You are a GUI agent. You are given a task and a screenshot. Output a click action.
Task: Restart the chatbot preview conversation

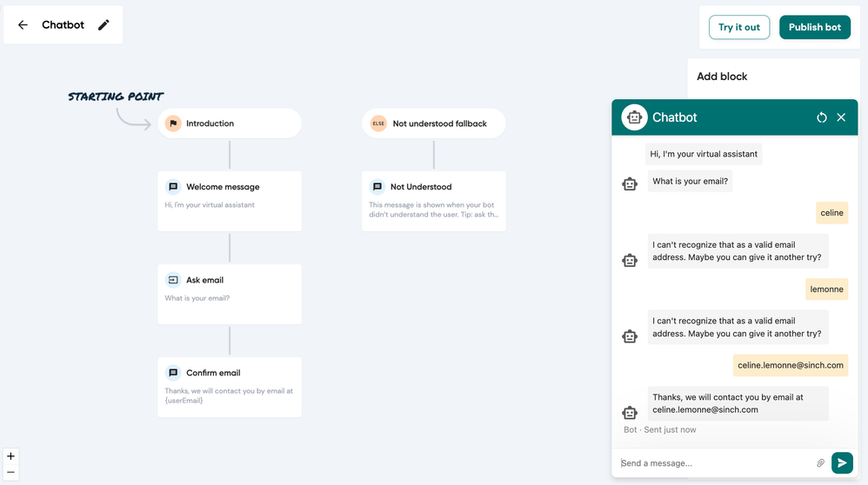click(x=822, y=117)
